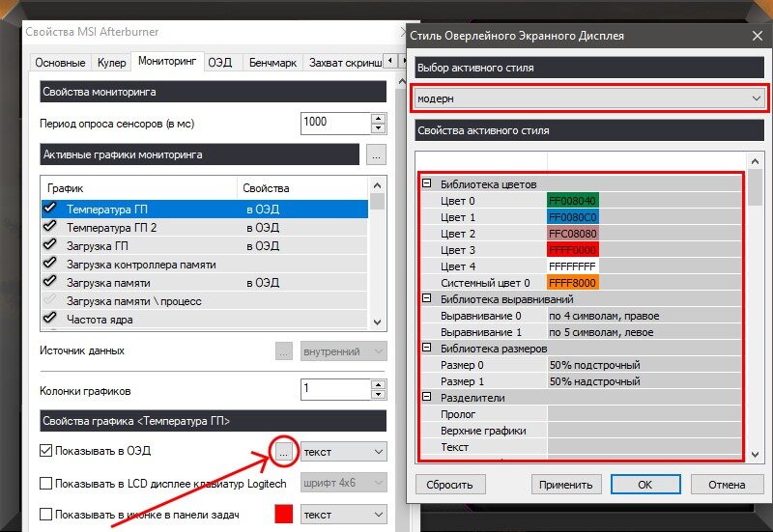The image size is (773, 532).
Task: Open tray icon display type dropdown
Action: pos(344,515)
